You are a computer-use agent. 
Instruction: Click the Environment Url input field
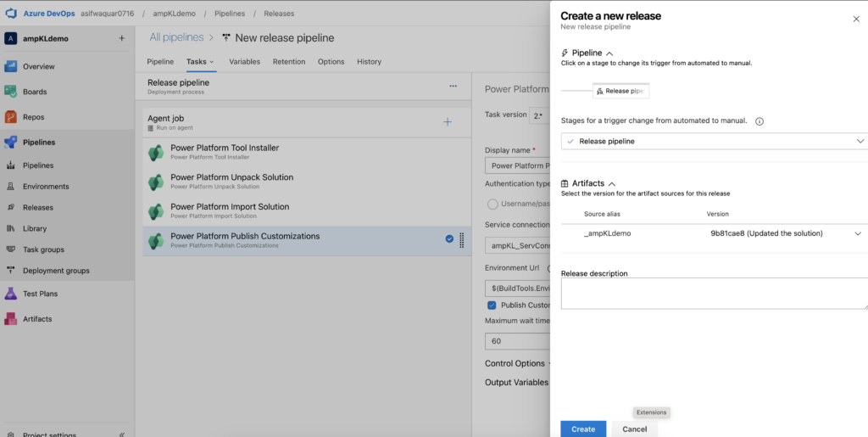(x=517, y=289)
